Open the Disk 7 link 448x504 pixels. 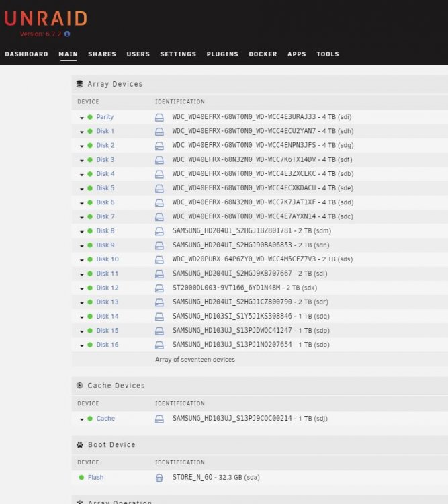pyautogui.click(x=105, y=216)
